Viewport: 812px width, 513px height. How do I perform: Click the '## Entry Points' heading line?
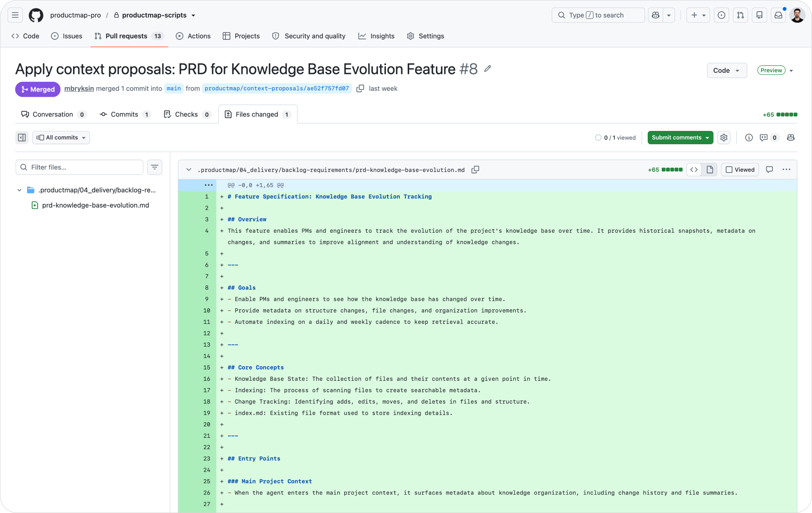[254, 459]
